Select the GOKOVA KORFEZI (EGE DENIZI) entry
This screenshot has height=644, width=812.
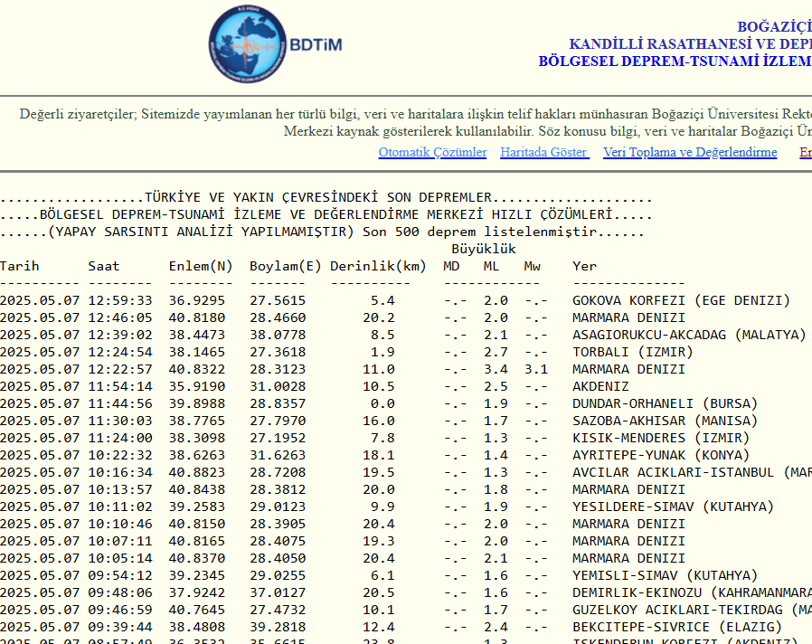click(x=681, y=300)
